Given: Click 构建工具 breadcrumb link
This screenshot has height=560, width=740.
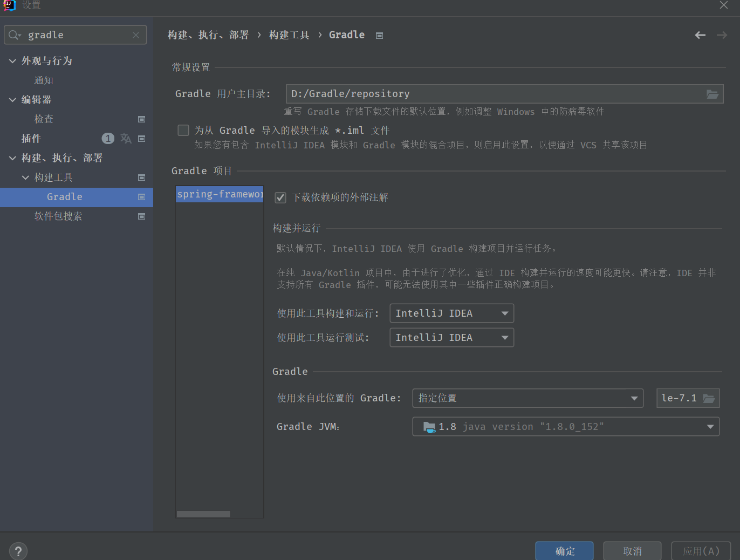Looking at the screenshot, I should coord(289,35).
